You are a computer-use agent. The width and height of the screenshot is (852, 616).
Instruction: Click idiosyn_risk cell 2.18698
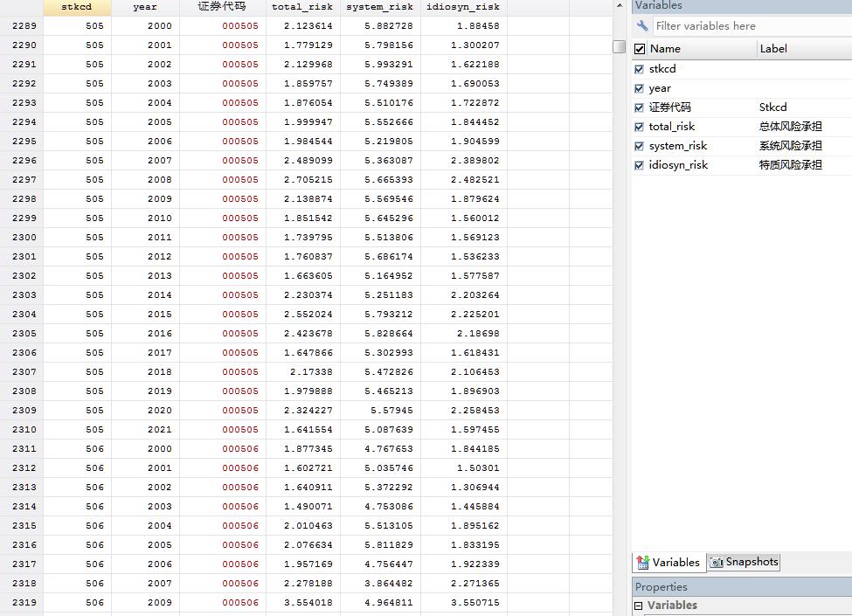coord(463,334)
